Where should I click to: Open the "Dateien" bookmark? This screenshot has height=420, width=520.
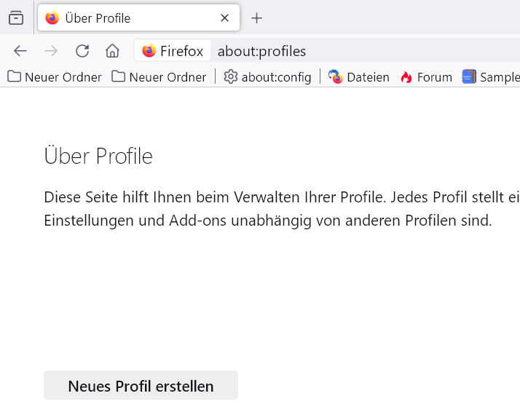pyautogui.click(x=359, y=76)
